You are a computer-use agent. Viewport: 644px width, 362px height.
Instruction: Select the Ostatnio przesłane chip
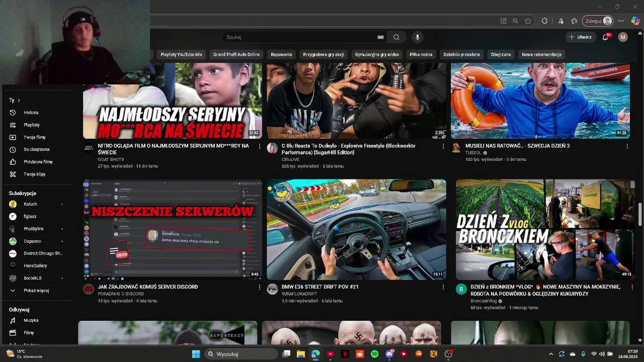(462, 54)
